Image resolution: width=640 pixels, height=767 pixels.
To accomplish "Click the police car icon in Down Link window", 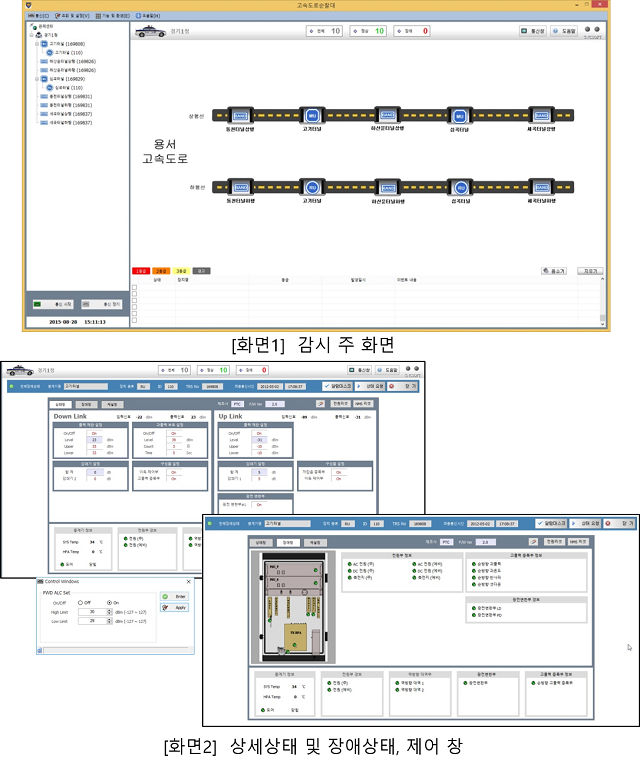I will tap(20, 370).
